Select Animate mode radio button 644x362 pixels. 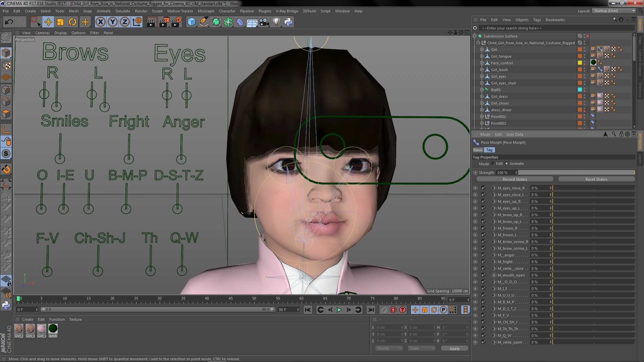click(x=506, y=164)
